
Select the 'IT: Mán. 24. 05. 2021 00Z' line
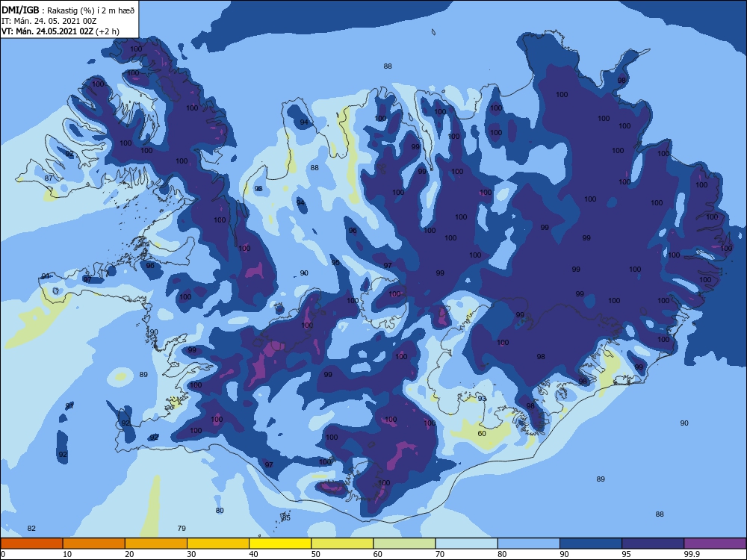[x=49, y=21]
